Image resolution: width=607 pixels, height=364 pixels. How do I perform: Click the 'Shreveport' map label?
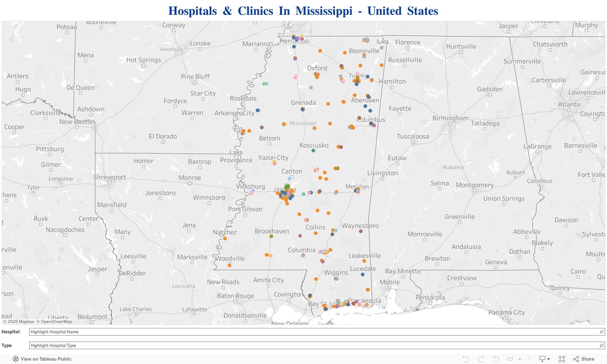coord(110,177)
